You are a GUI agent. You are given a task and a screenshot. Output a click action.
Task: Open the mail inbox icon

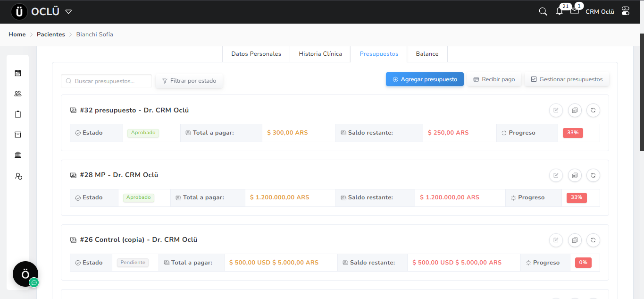pyautogui.click(x=574, y=11)
